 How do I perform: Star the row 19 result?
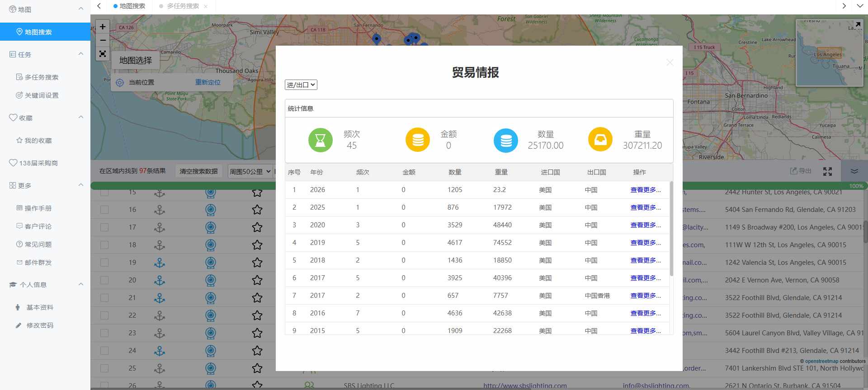(257, 263)
